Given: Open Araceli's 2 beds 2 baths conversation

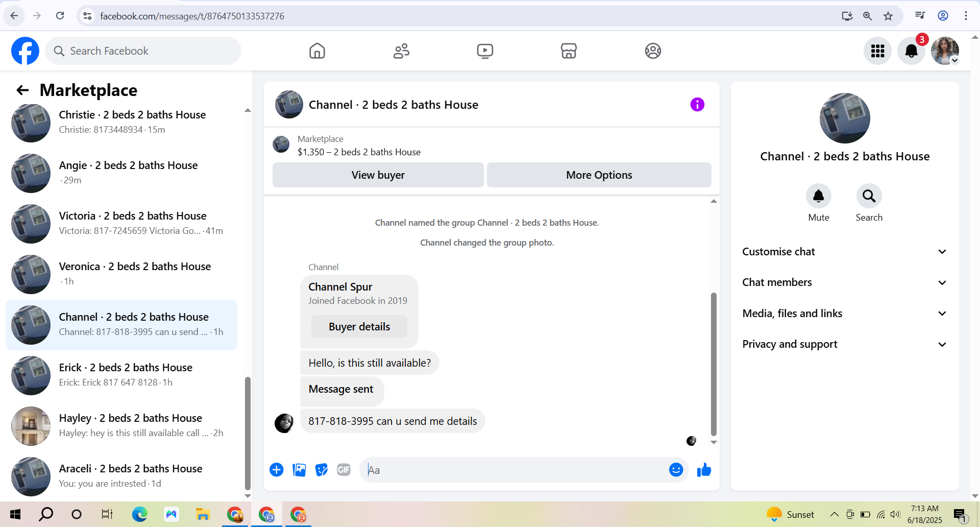Looking at the screenshot, I should pos(121,476).
